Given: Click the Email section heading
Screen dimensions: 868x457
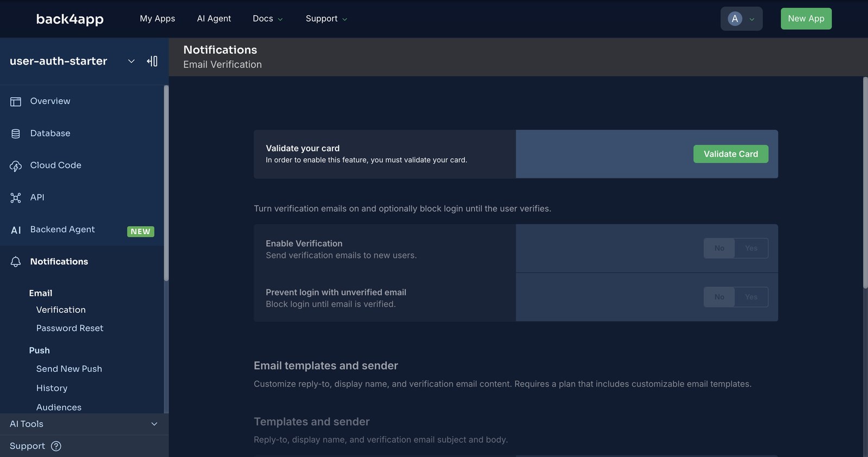Looking at the screenshot, I should pos(41,293).
